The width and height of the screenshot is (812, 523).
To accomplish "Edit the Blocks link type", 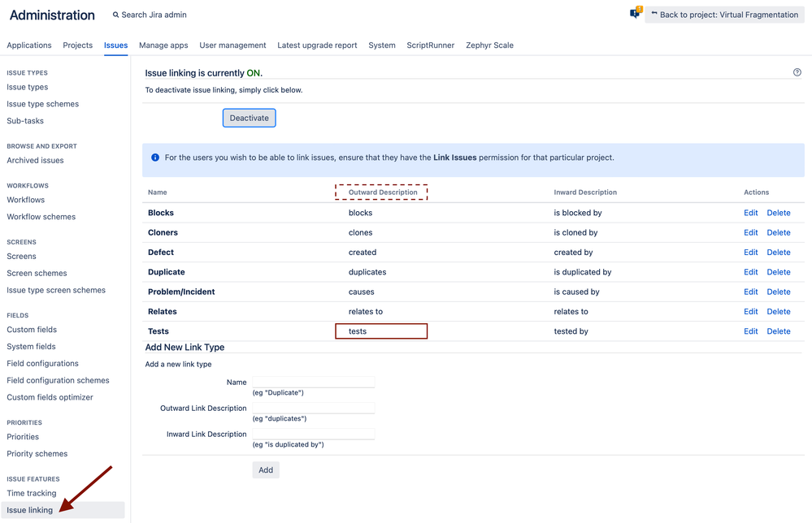I will click(750, 213).
